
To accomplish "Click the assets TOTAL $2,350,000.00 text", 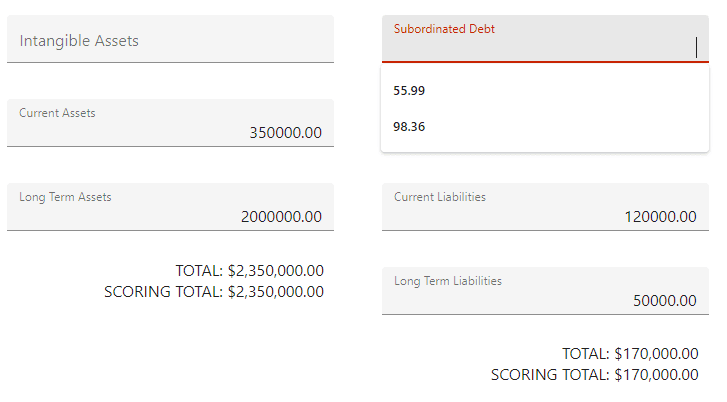I will 249,271.
